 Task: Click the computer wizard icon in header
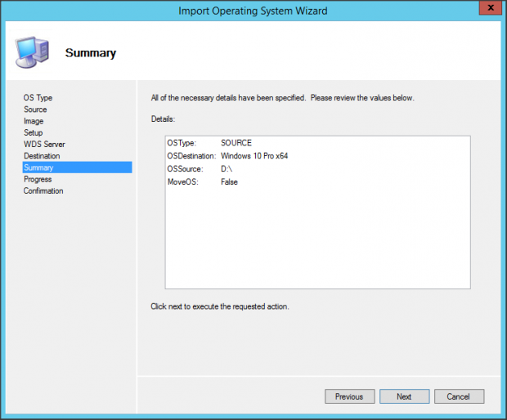click(31, 52)
